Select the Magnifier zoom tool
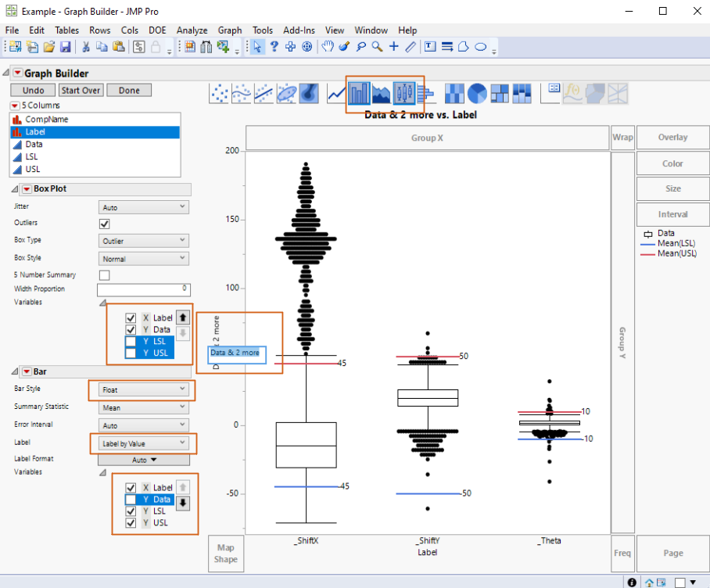This screenshot has width=710, height=588. 378,47
